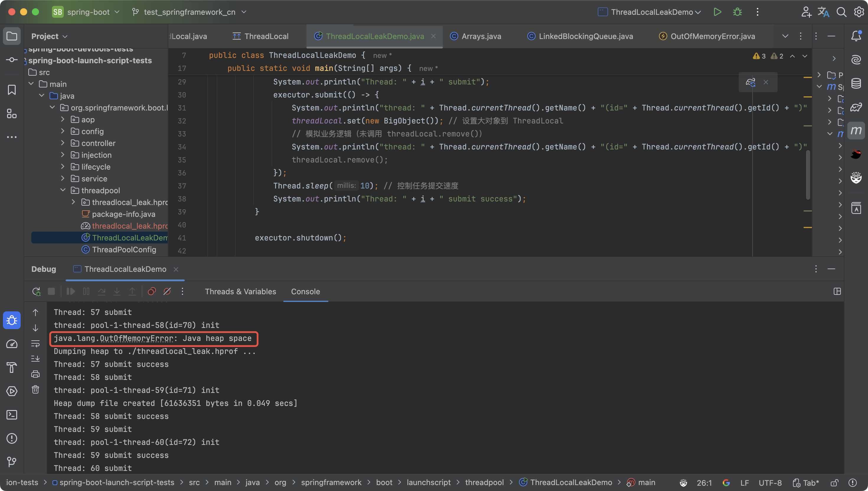Click UTF-8 encoding in status bar
The height and width of the screenshot is (491, 868).
tap(770, 483)
